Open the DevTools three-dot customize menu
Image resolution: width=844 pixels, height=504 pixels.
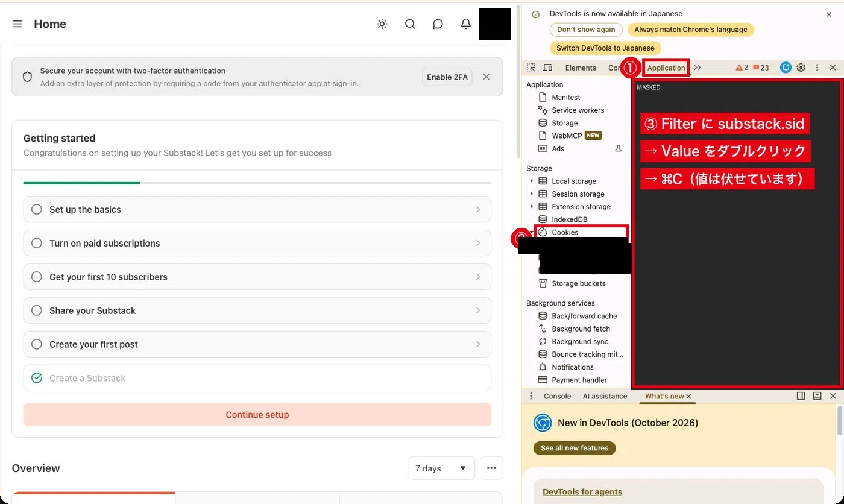(x=817, y=68)
